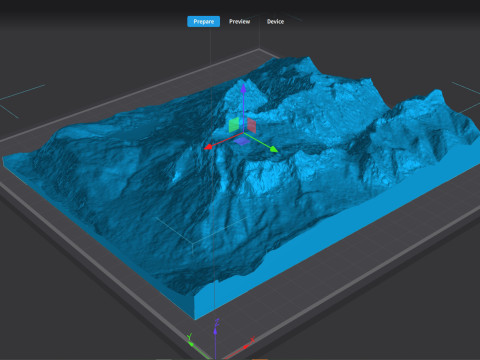Screen dimensions: 480x360
Task: Grab the green Y-axis move arrow
Action: point(273,149)
